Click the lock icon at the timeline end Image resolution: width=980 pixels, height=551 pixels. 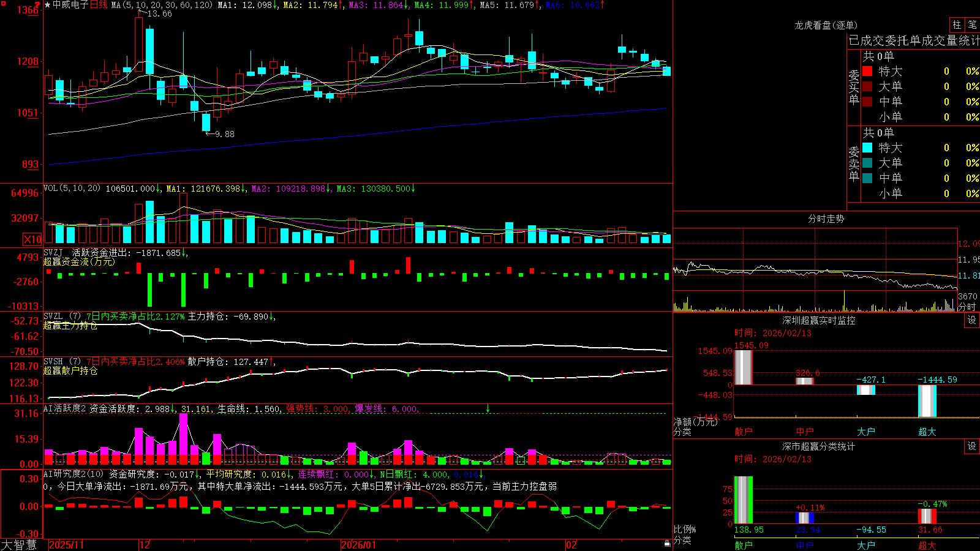pyautogui.click(x=668, y=544)
